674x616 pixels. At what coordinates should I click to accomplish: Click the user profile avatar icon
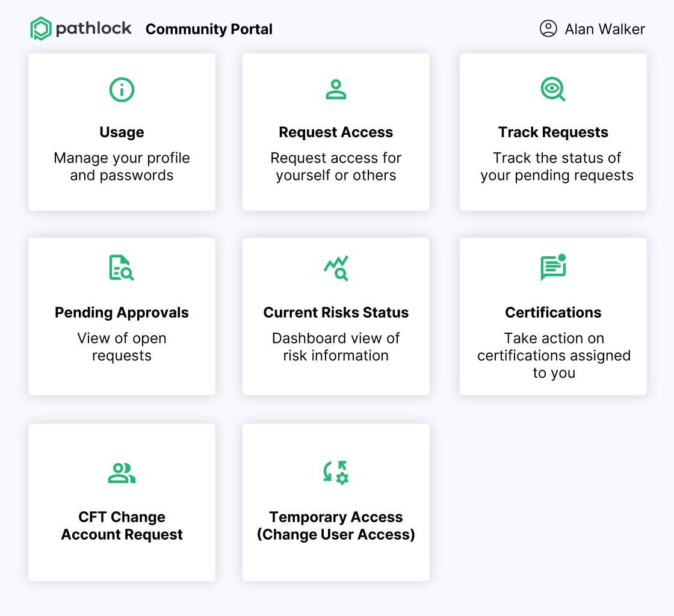click(x=548, y=29)
